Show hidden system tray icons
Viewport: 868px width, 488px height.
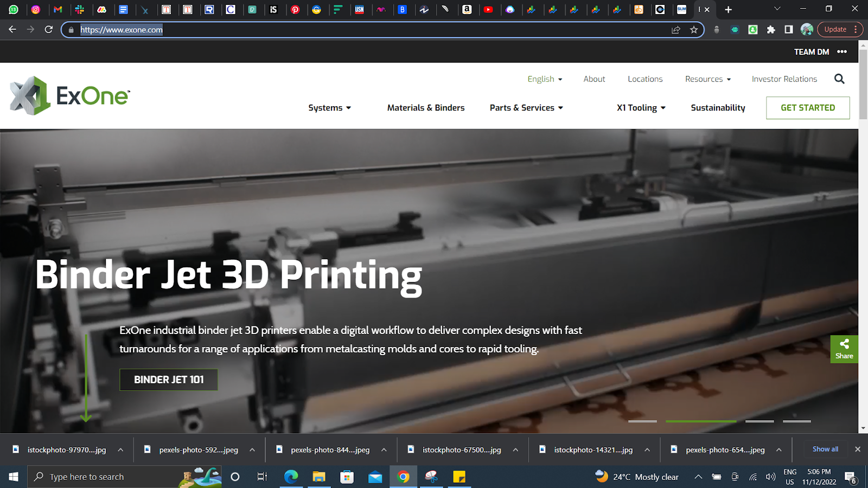698,477
